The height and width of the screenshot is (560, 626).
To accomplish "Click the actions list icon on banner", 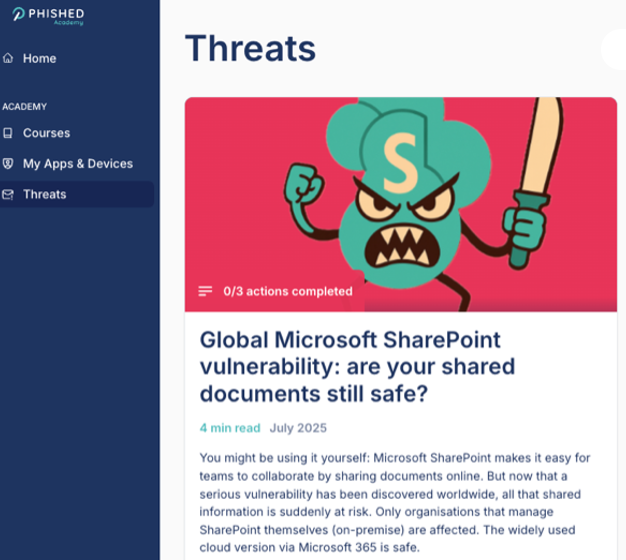I will 205,291.
